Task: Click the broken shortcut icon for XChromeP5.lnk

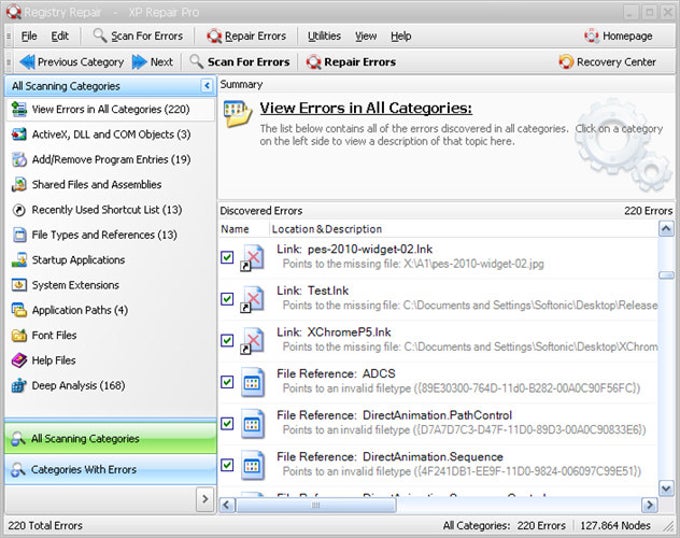Action: click(x=252, y=341)
